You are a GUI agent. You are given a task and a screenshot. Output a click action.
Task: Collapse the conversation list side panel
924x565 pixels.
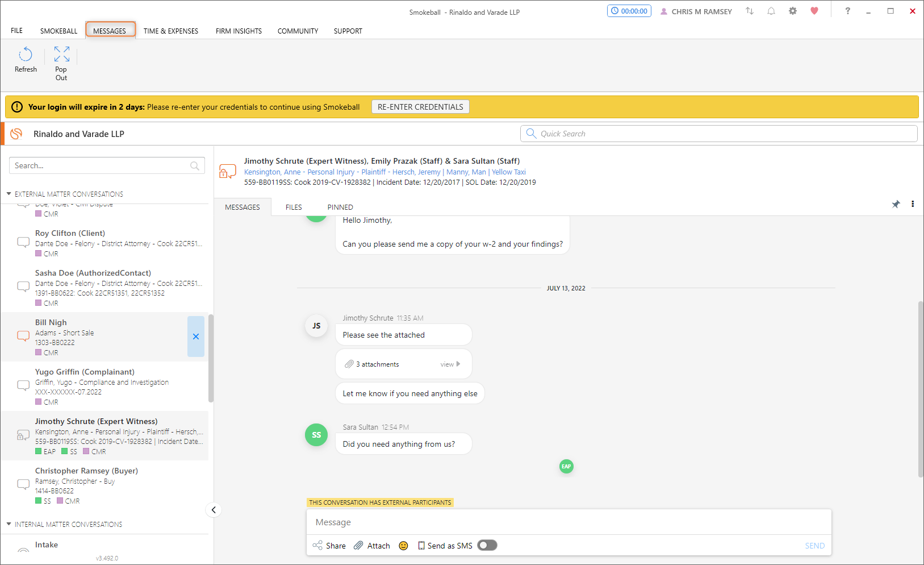pyautogui.click(x=214, y=510)
